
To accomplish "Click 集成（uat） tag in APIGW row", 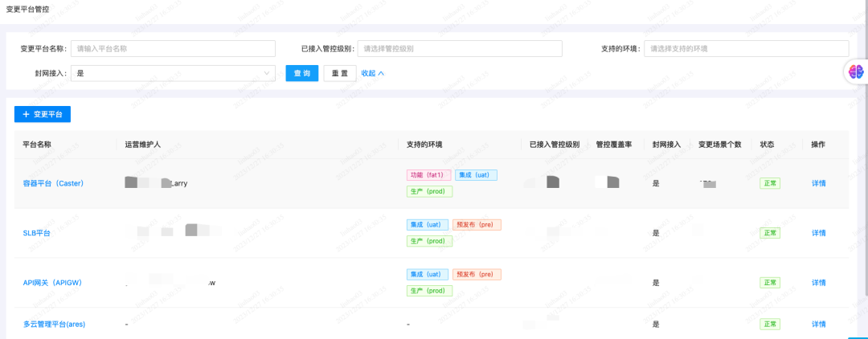I will pyautogui.click(x=428, y=274).
